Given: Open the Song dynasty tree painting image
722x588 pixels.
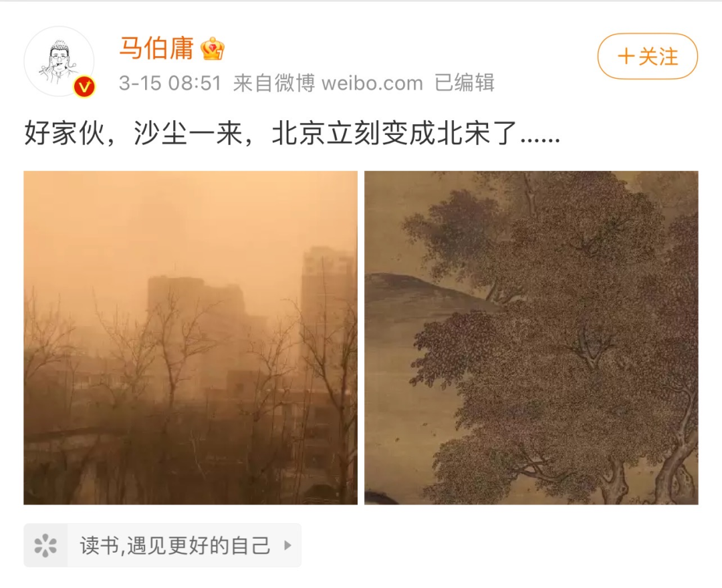Looking at the screenshot, I should pos(531,337).
